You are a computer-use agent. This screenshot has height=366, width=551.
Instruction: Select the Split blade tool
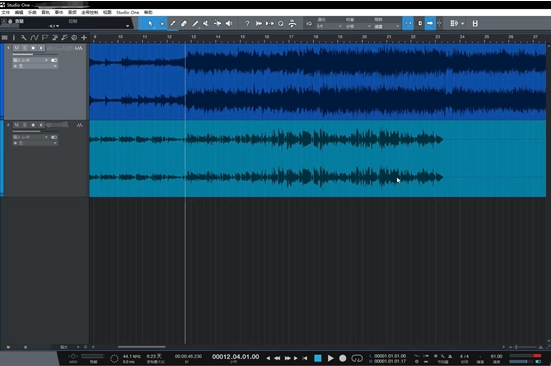(x=173, y=24)
